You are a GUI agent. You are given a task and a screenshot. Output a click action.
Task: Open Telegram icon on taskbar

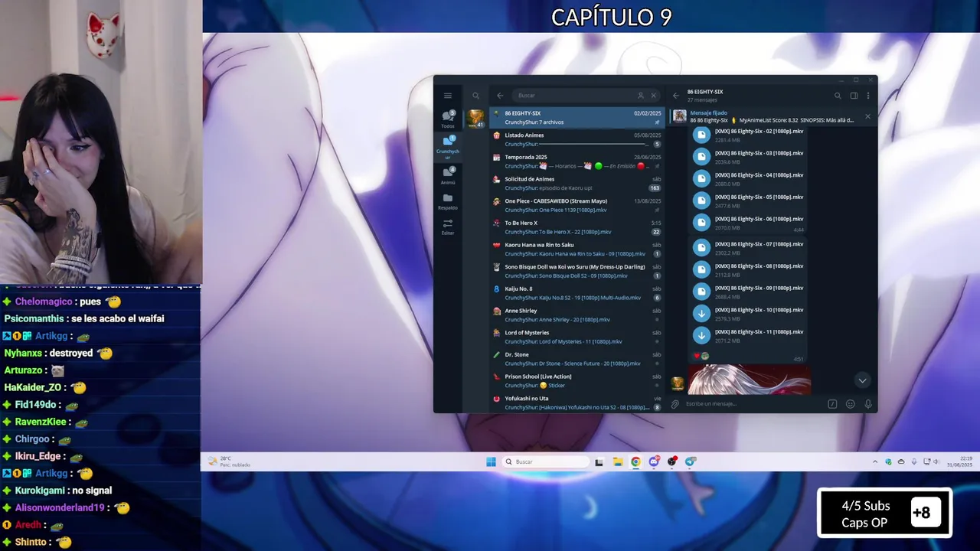tap(691, 461)
